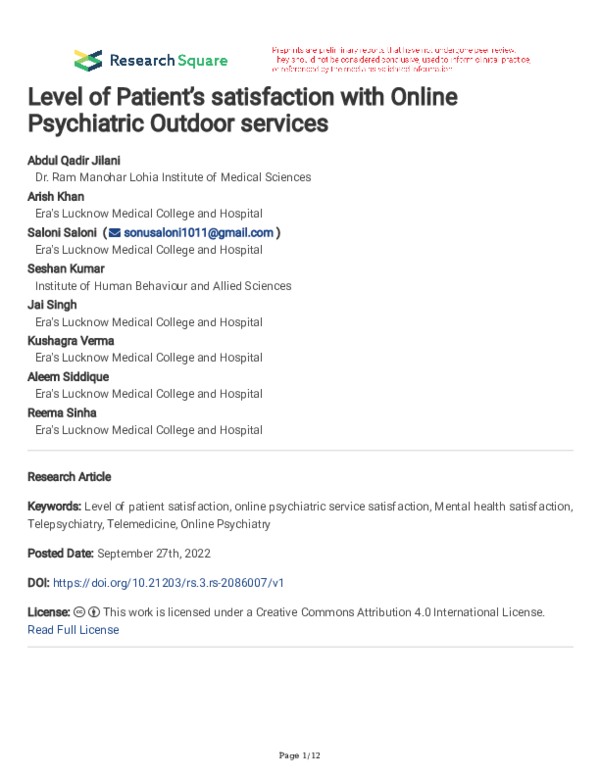Screen dimensions: 600x776
Task: Click author name Jai Singh
Action: pyautogui.click(x=52, y=305)
